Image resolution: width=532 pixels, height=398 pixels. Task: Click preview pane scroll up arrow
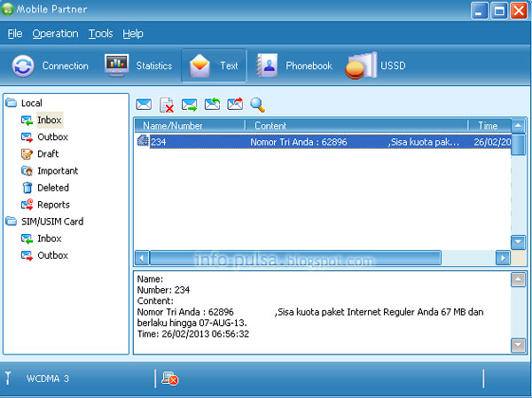tap(518, 279)
